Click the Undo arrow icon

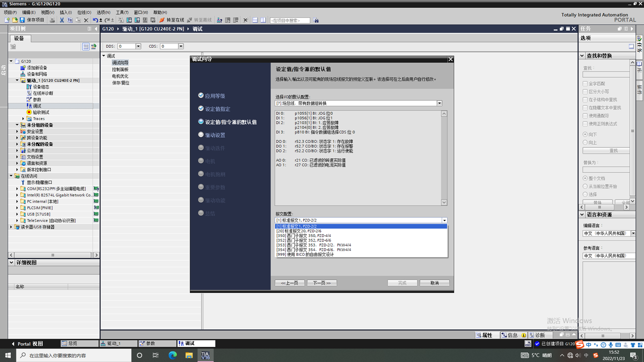[x=95, y=20]
